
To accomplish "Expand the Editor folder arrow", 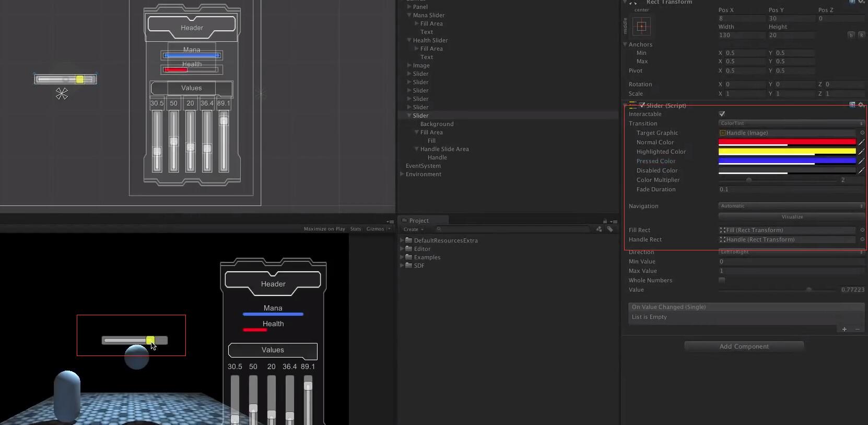I will tap(402, 249).
